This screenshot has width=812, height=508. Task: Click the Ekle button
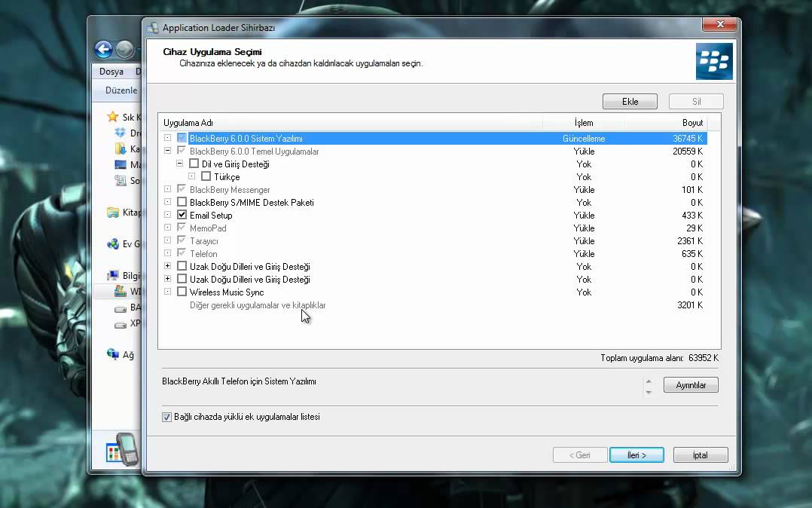coord(630,102)
